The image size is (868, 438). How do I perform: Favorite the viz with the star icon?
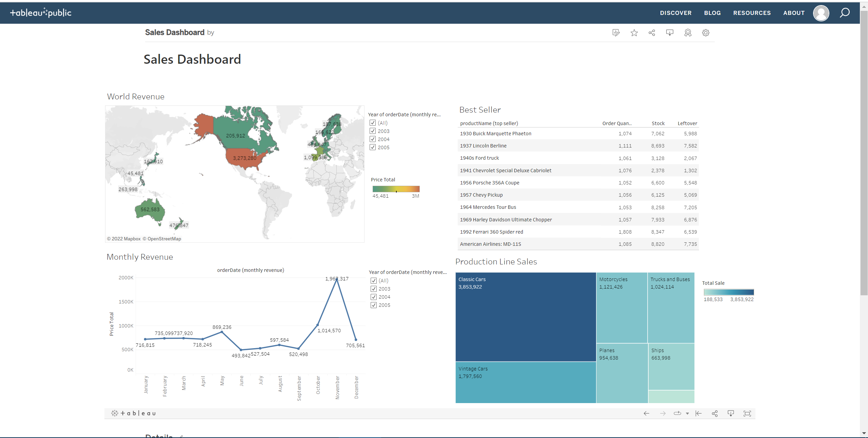click(634, 33)
